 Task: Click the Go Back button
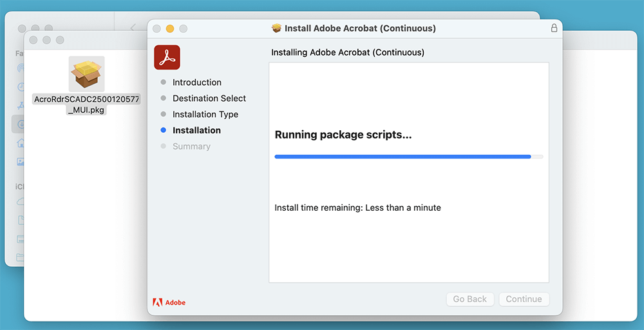[x=470, y=299]
